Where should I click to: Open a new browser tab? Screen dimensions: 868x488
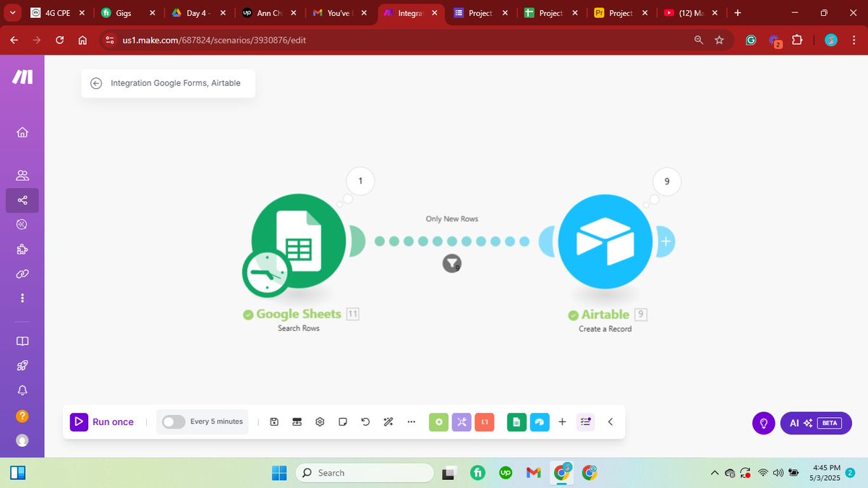(x=737, y=13)
